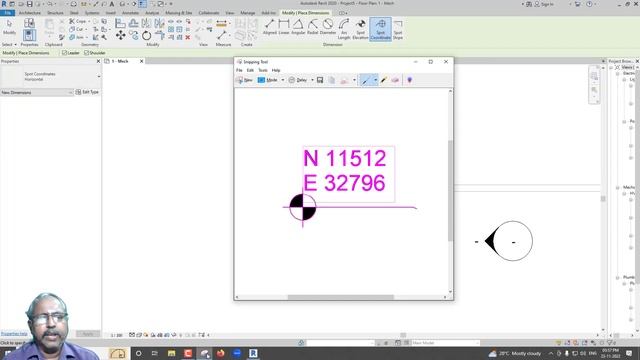The image size is (640, 360).
Task: Open the Manage ribbon tab
Action: pyautogui.click(x=247, y=13)
